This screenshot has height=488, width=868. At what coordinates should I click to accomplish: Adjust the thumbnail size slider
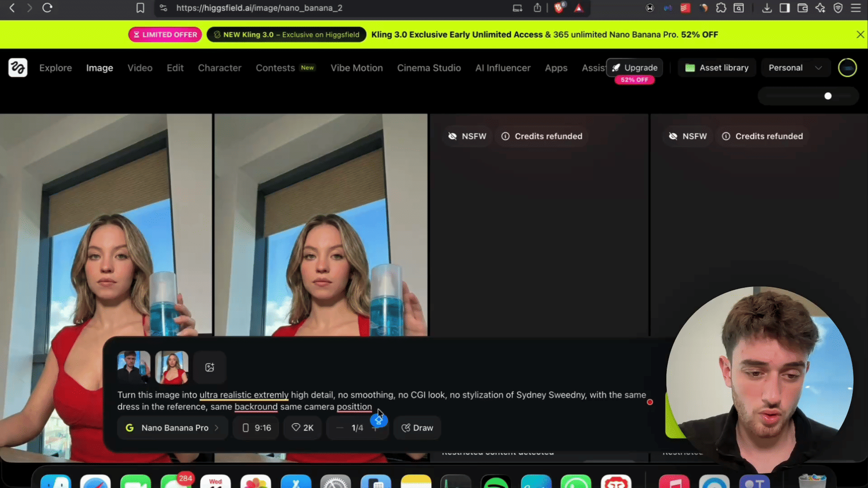pyautogui.click(x=828, y=96)
